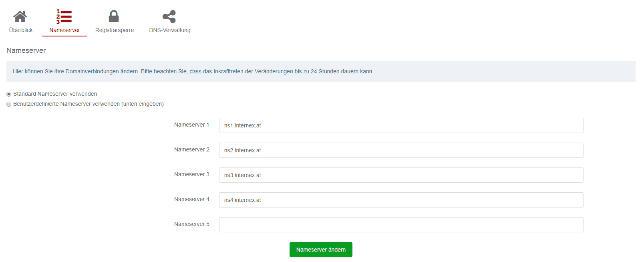This screenshot has width=644, height=262.
Task: Click the share icon for DNS-Verwaltung
Action: [x=169, y=16]
